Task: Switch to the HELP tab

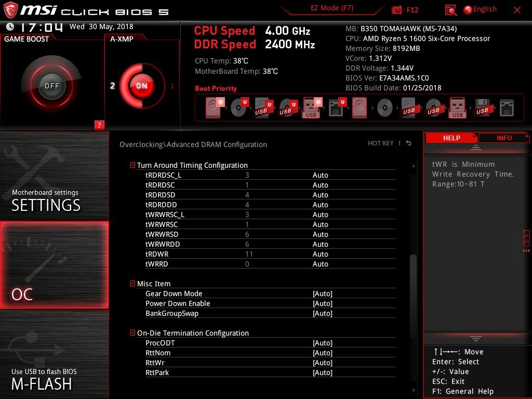Action: [451, 138]
